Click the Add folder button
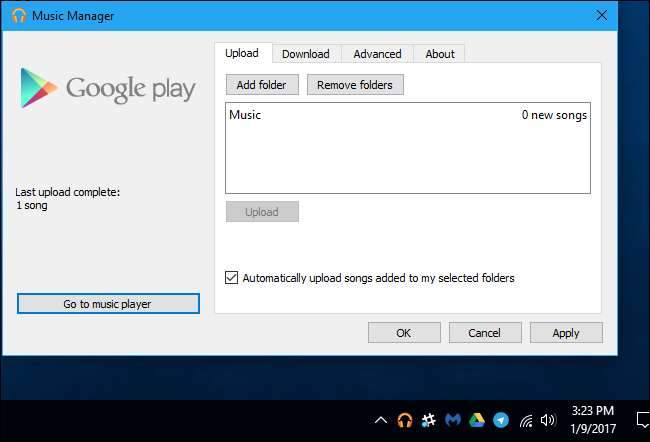This screenshot has width=650, height=442. click(x=261, y=85)
